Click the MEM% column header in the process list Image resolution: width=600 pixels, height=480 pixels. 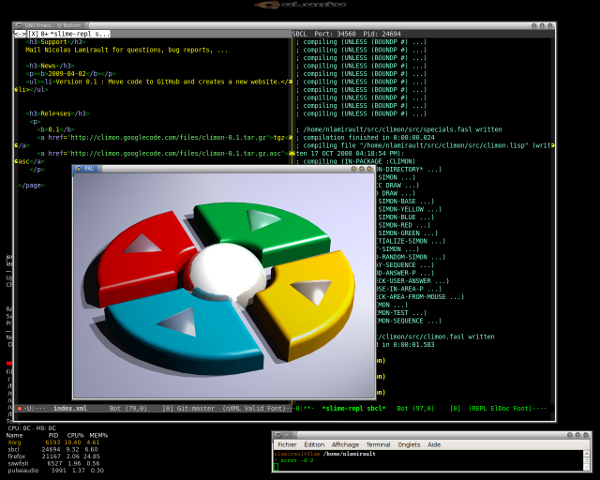99,436
